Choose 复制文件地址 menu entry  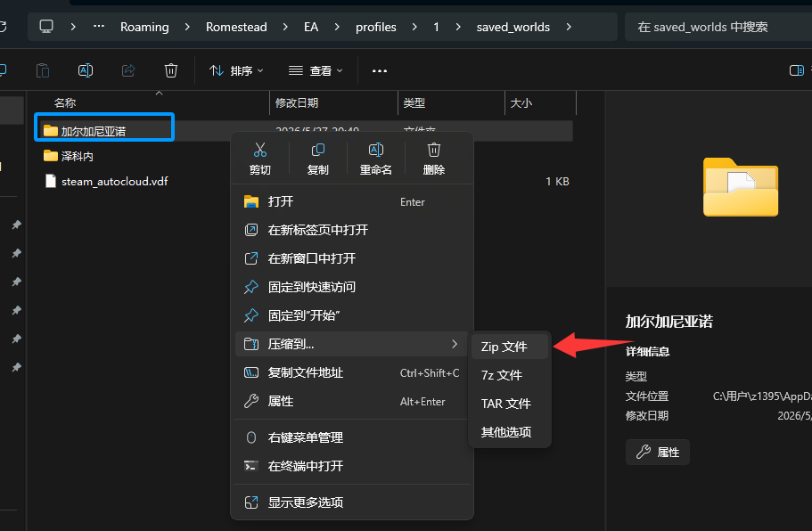coord(351,372)
